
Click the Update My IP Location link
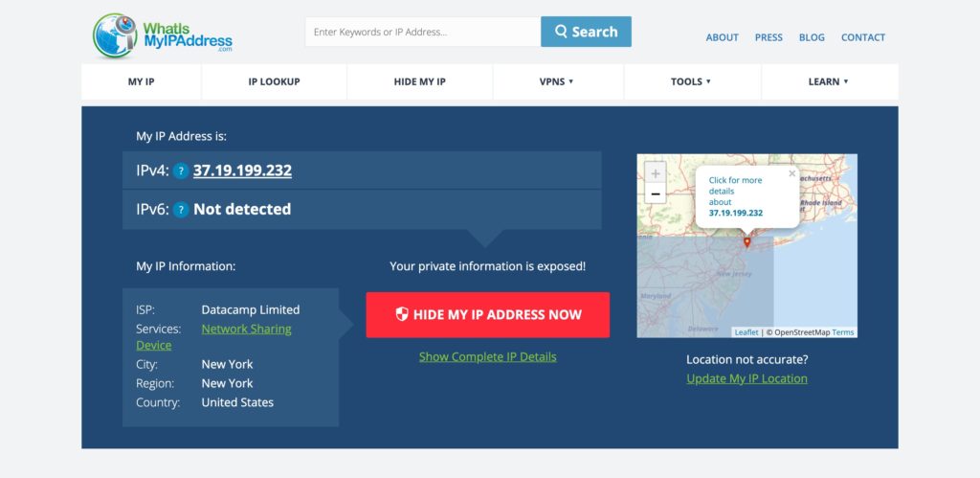746,378
